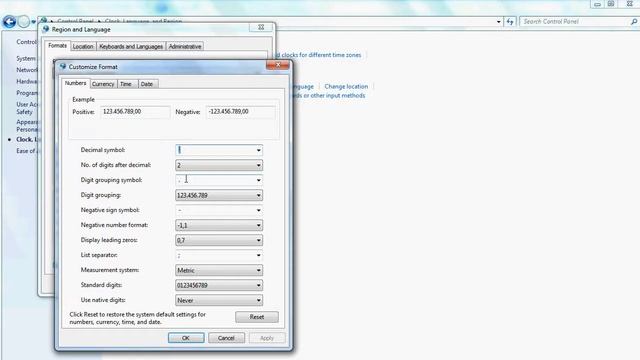Expand the Digit grouping symbol dropdown
640x360 pixels.
tap(258, 180)
